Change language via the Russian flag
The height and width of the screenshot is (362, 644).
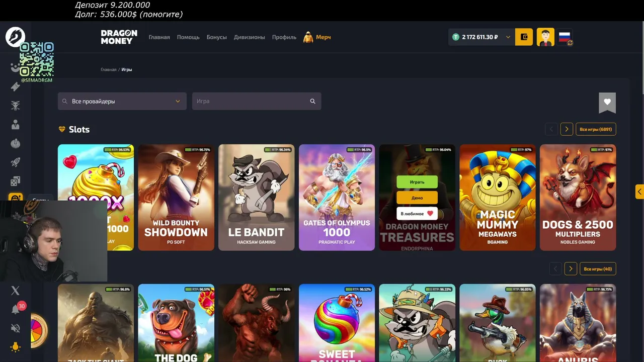point(566,37)
